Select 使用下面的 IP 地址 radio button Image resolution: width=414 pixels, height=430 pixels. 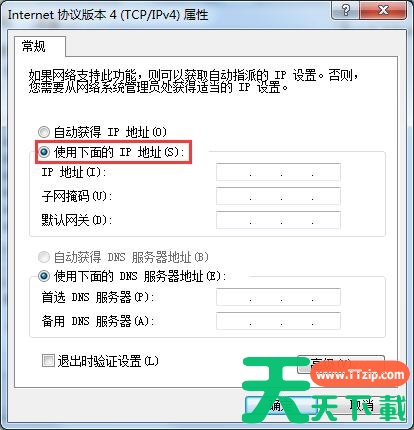44,152
